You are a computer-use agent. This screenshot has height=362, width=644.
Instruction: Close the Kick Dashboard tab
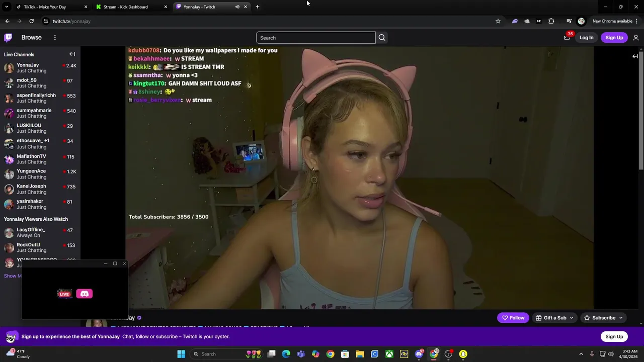tap(166, 7)
